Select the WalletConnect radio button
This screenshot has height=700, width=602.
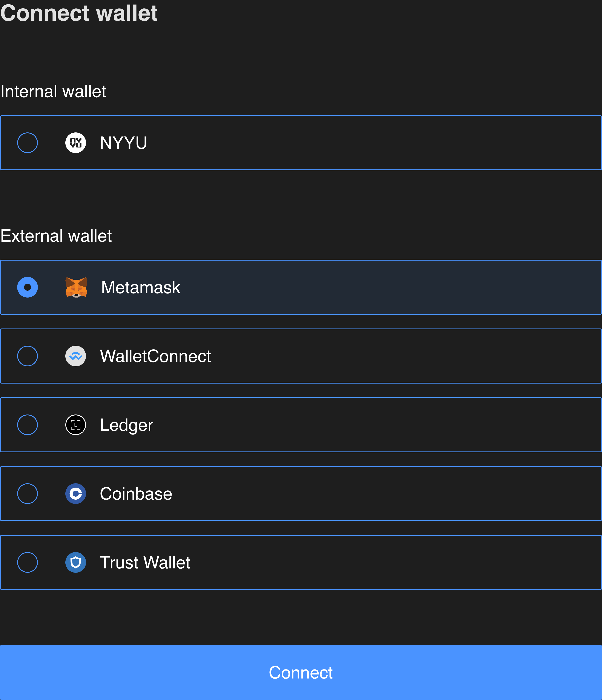(x=27, y=356)
